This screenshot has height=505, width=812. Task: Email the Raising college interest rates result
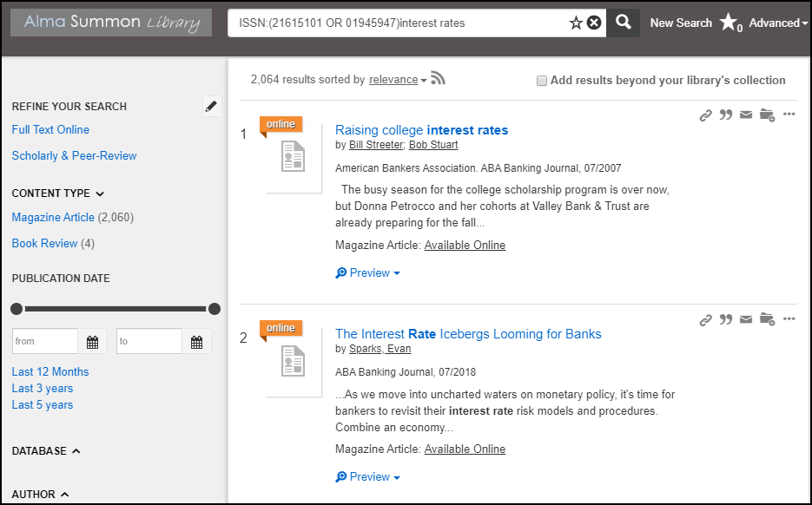[x=746, y=115]
